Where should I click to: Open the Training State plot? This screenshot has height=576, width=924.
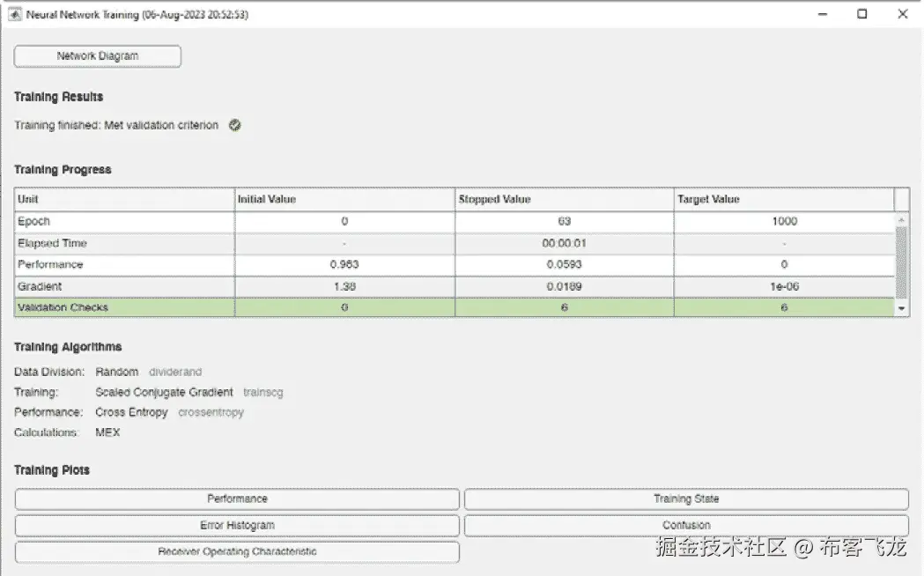pos(686,498)
